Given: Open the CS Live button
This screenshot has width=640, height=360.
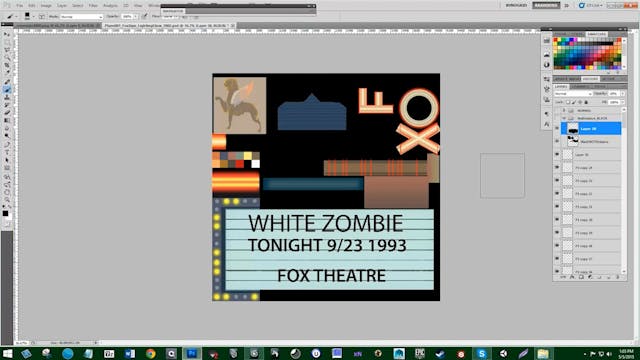Looking at the screenshot, I should (590, 5).
